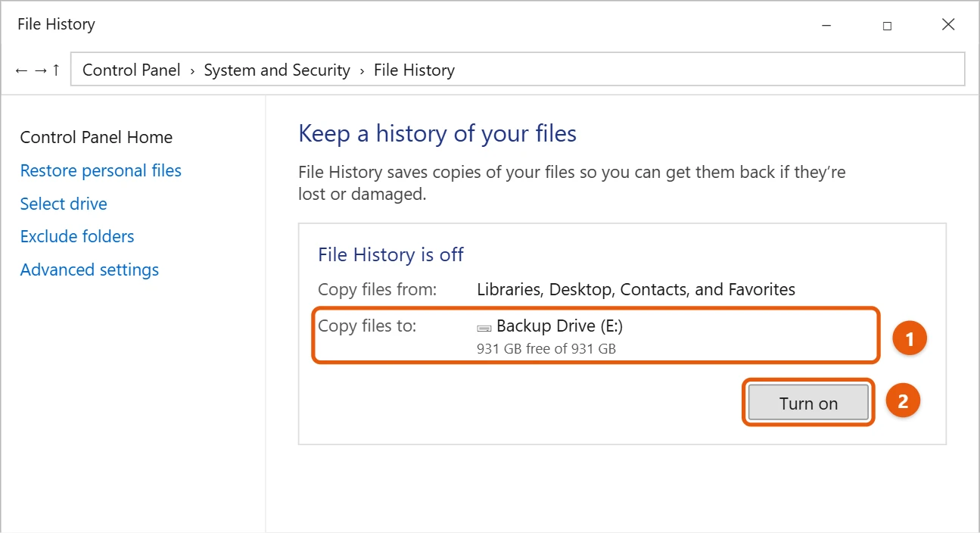
Task: Click the Copy files to: label
Action: pos(367,326)
